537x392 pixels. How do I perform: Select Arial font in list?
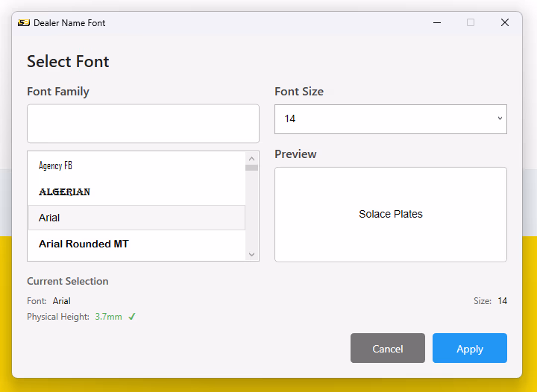click(x=136, y=218)
